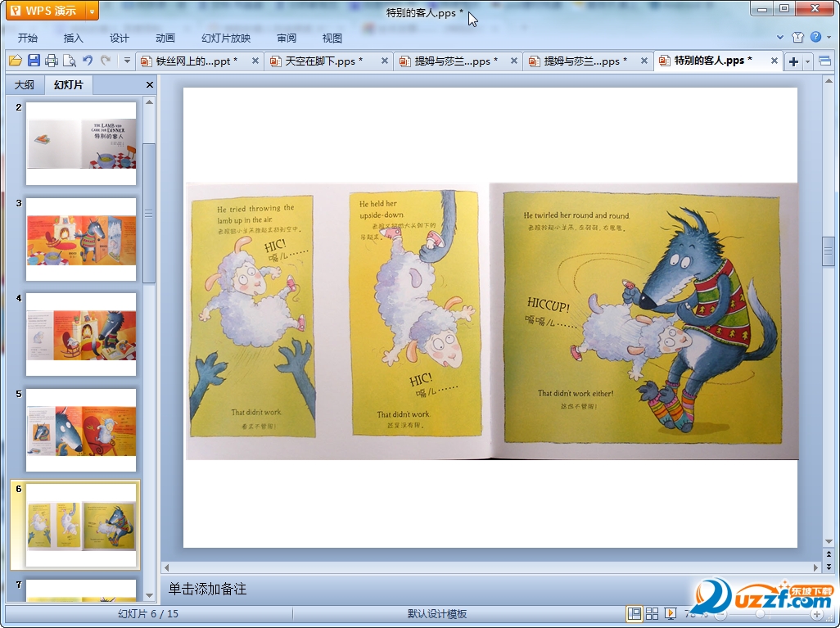The image size is (840, 628).
Task: Close the 铁丝网上的...ppt tab
Action: (x=255, y=61)
